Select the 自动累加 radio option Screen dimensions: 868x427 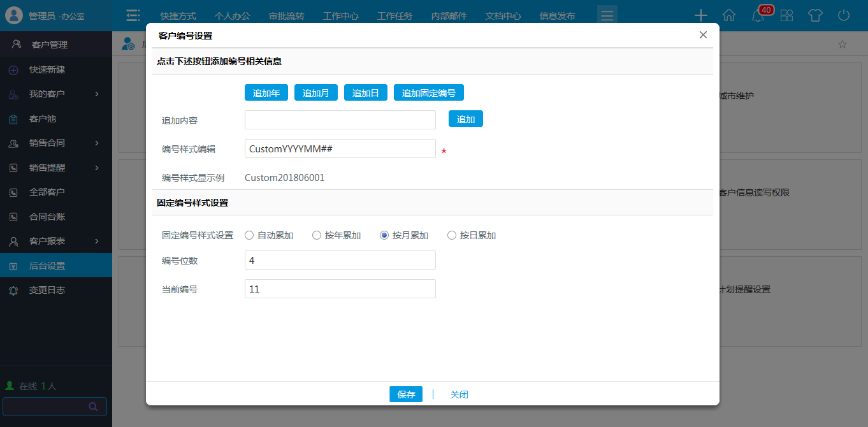tap(249, 235)
